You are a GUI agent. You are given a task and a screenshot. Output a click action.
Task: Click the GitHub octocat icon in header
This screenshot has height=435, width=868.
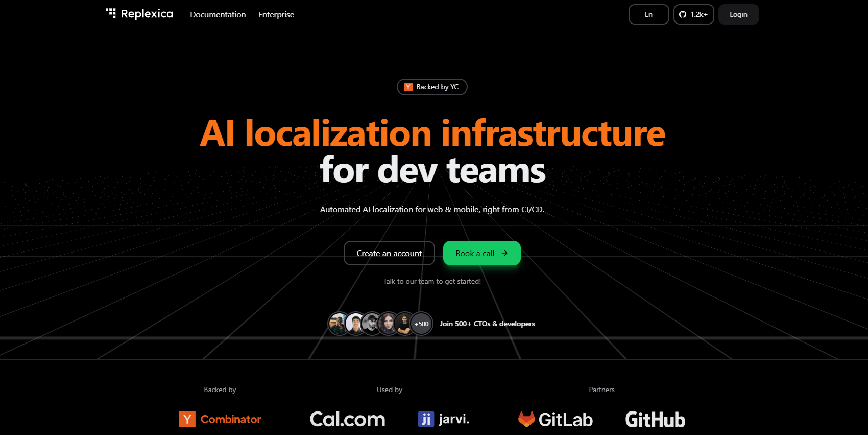[x=683, y=14]
